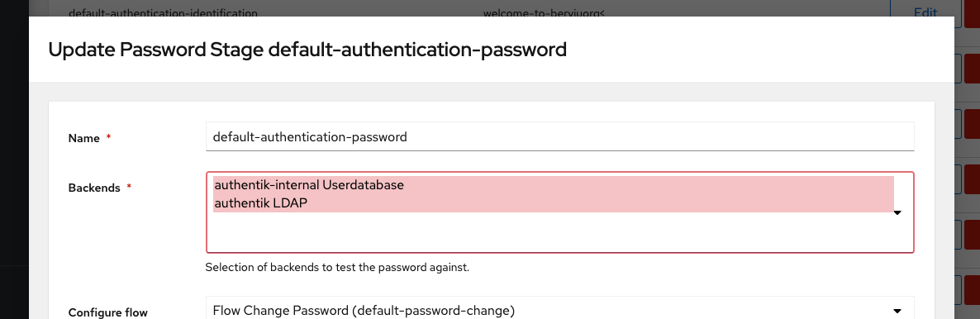Click the Update Password Stage modal title
Viewport: 980px width, 319px height.
click(307, 49)
